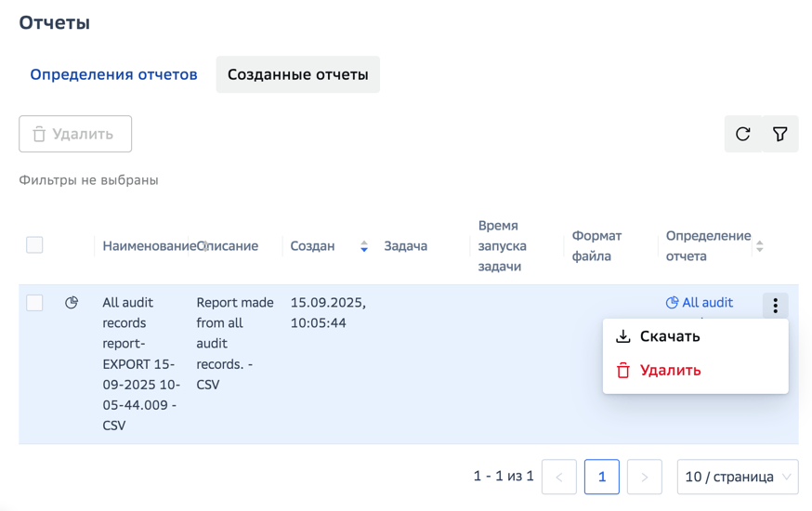Expand the 10 / страница page size dropdown
812x511 pixels.
pos(738,477)
